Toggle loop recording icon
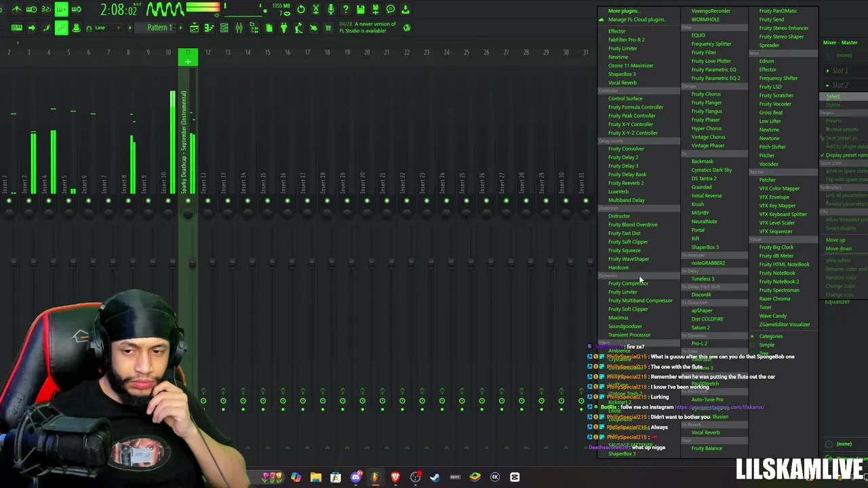This screenshot has height=488, width=868. (76, 9)
